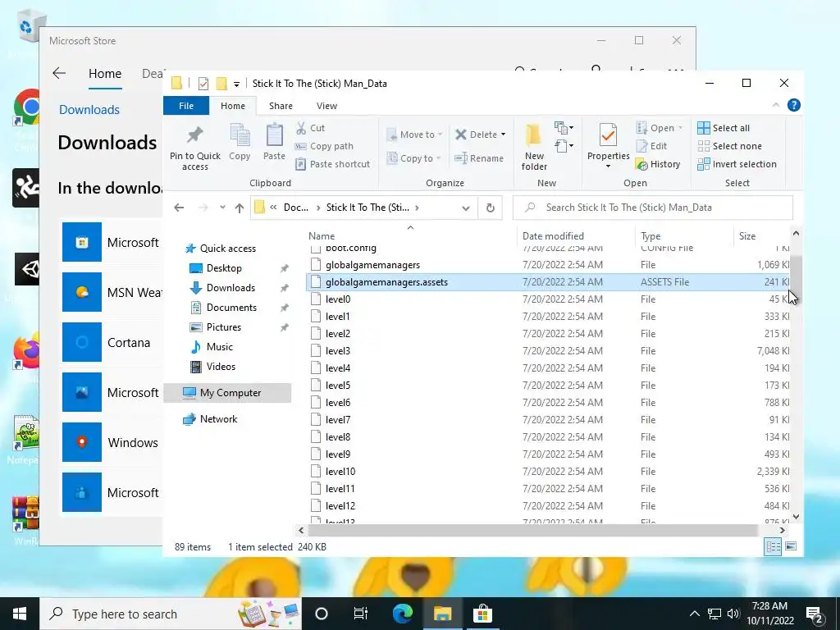Select Home tab in Microsoft Store
Viewport: 840px width, 630px height.
[105, 73]
